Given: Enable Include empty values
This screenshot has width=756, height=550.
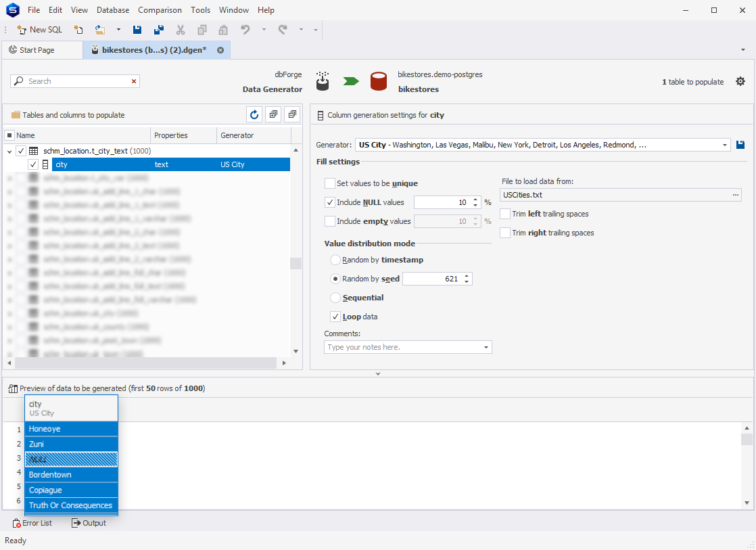Looking at the screenshot, I should (x=330, y=221).
